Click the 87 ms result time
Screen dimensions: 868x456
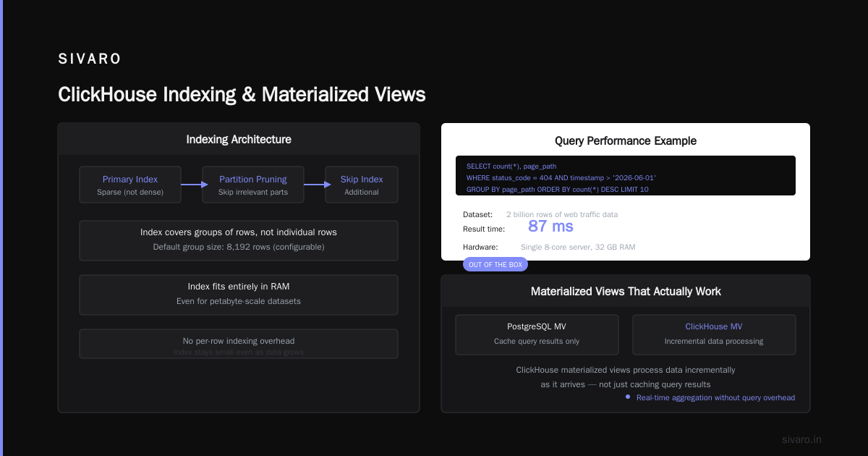pos(550,226)
